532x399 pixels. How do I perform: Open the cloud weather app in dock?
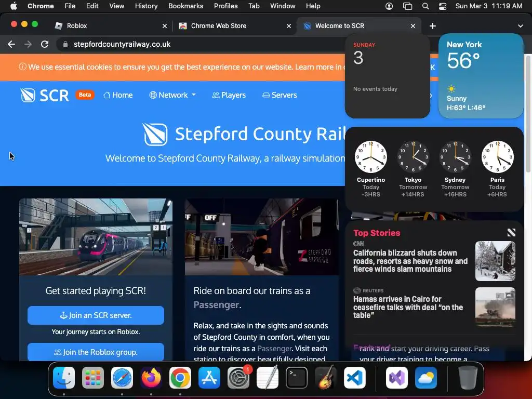(426, 378)
